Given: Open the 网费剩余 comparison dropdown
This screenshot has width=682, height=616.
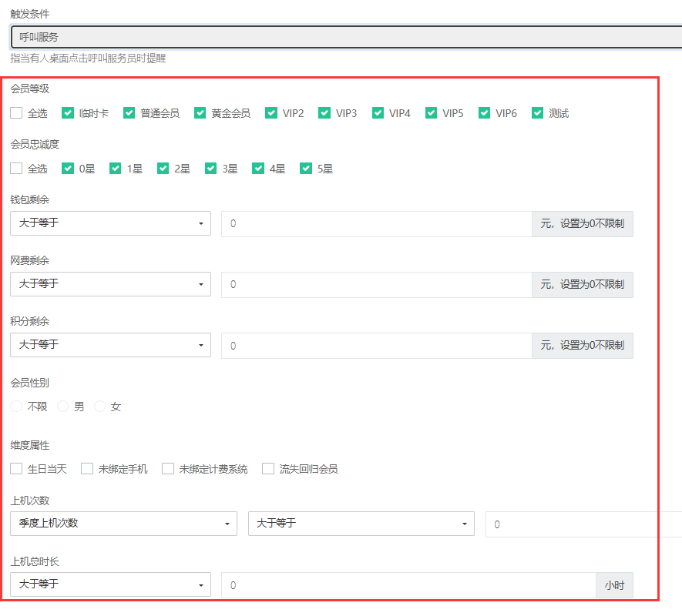Looking at the screenshot, I should pos(110,284).
